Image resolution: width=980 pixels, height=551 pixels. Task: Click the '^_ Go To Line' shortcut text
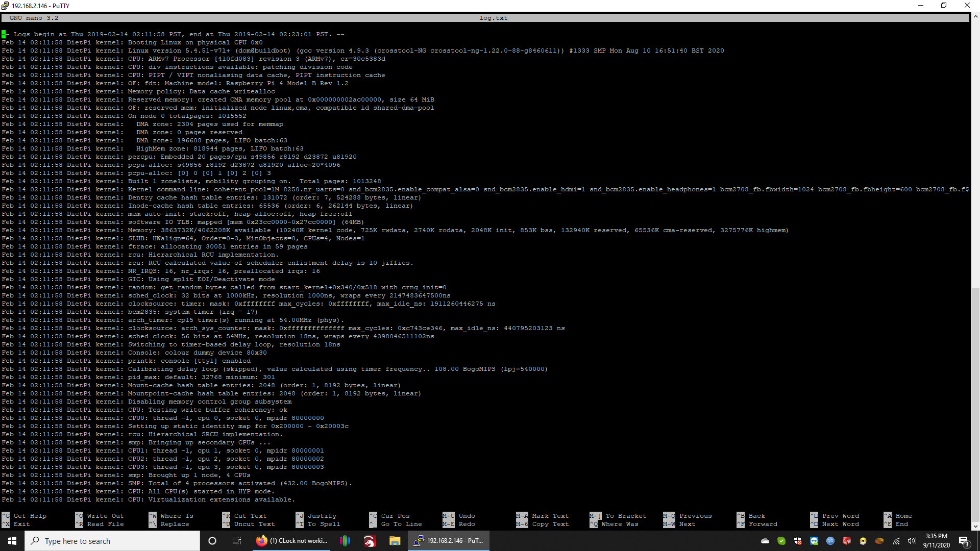[x=396, y=524]
